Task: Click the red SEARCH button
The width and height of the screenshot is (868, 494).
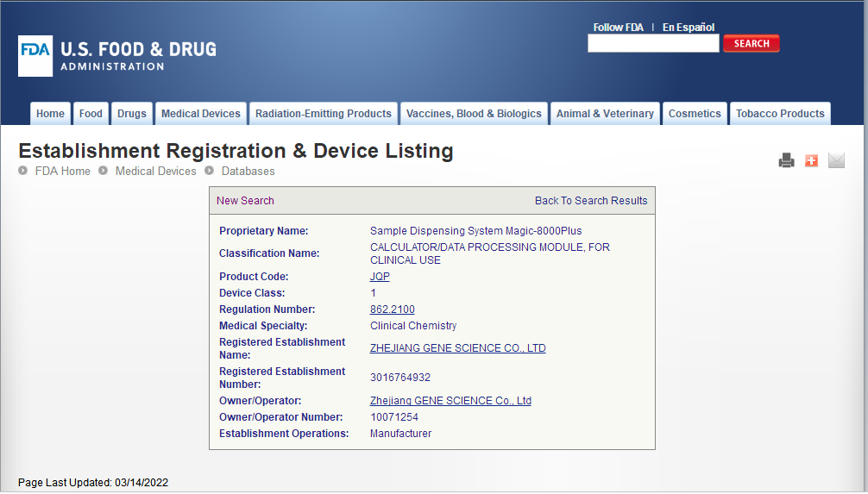Action: pyautogui.click(x=752, y=43)
